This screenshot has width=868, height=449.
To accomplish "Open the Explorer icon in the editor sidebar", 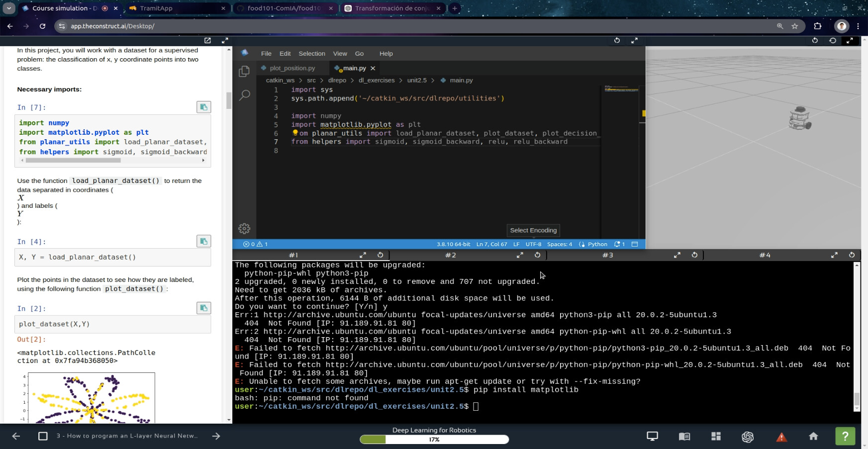I will point(244,72).
